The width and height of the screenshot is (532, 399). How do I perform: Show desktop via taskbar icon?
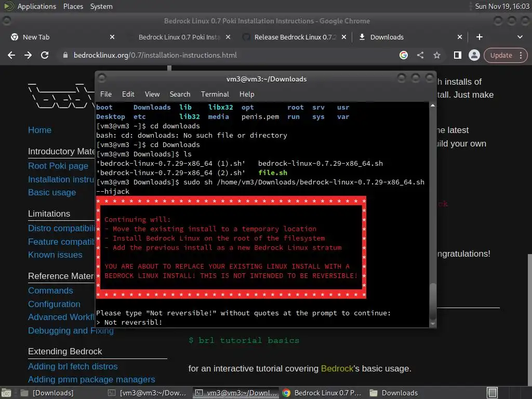point(6,393)
